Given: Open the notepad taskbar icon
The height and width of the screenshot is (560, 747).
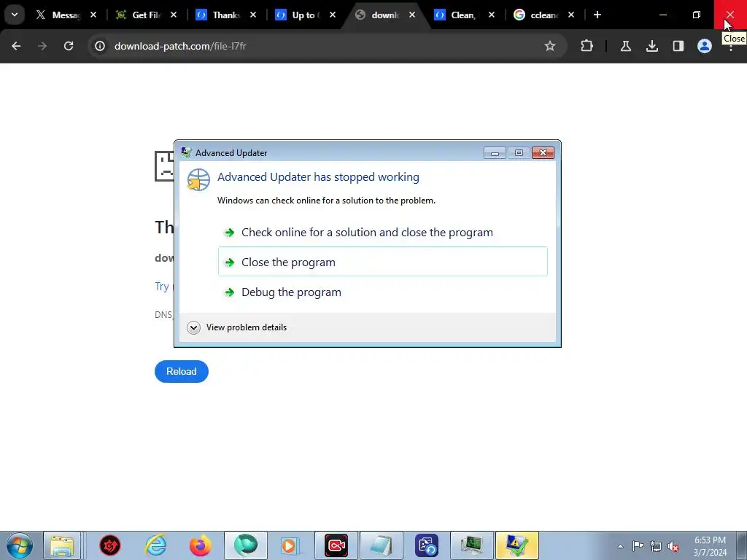Looking at the screenshot, I should (x=381, y=545).
